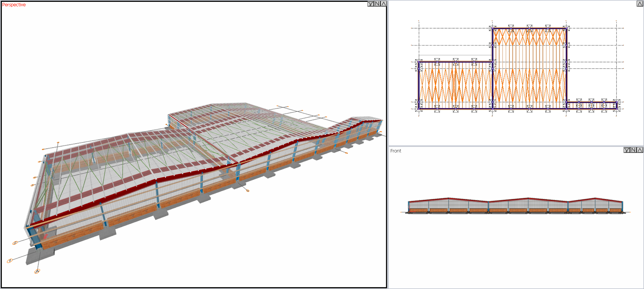Select grid axis marker 2 in Perspective view
644x289 pixels.
coord(15,243)
